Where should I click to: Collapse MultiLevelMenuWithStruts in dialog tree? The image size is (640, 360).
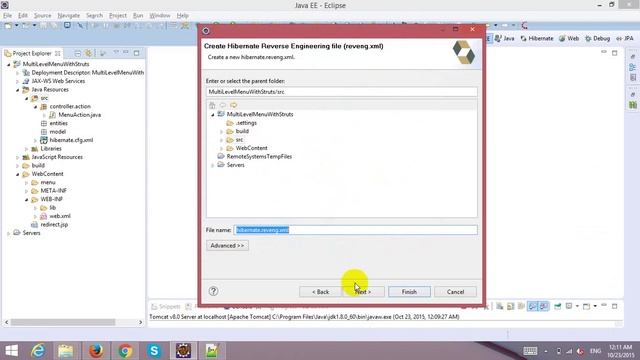[213, 115]
